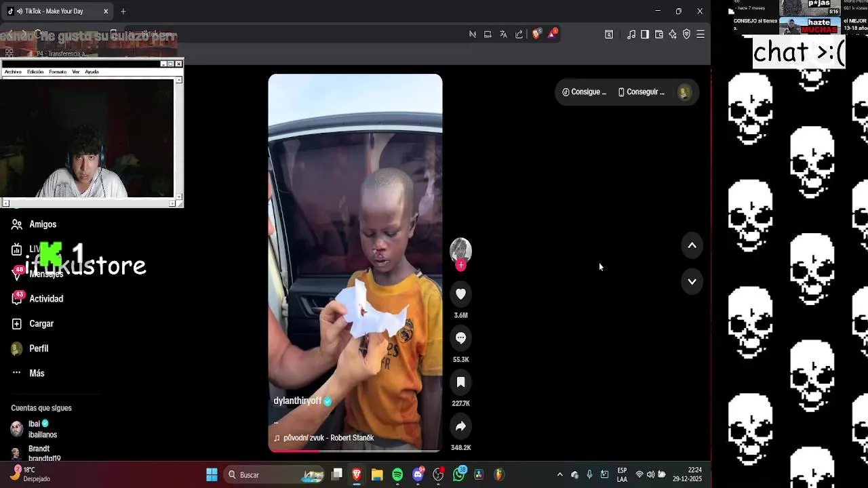Like the TikTok video with the heart icon
This screenshot has height=488, width=868.
pos(460,294)
